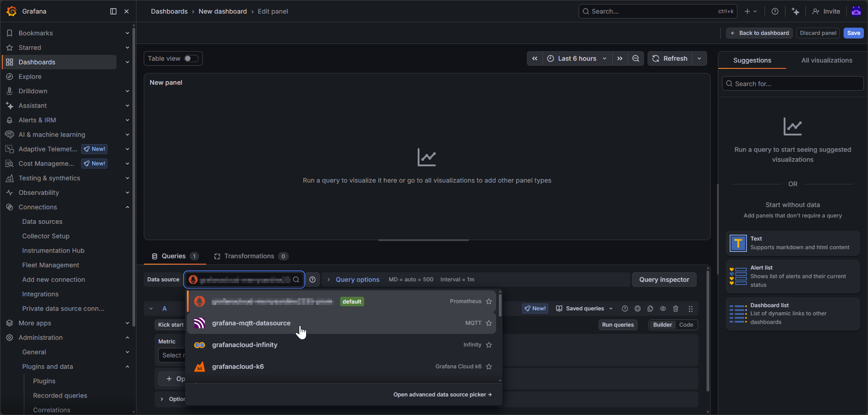Toggle the Table view switch
868x415 pixels.
[191, 58]
